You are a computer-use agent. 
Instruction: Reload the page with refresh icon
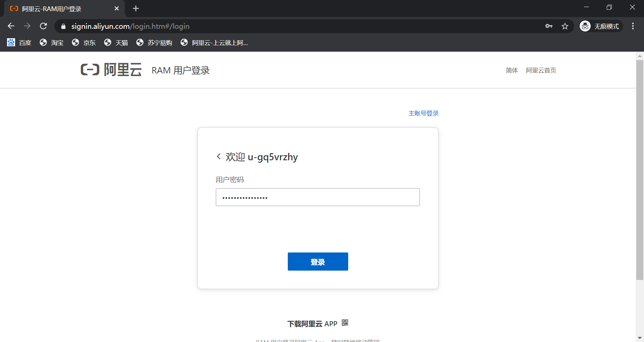(x=43, y=26)
